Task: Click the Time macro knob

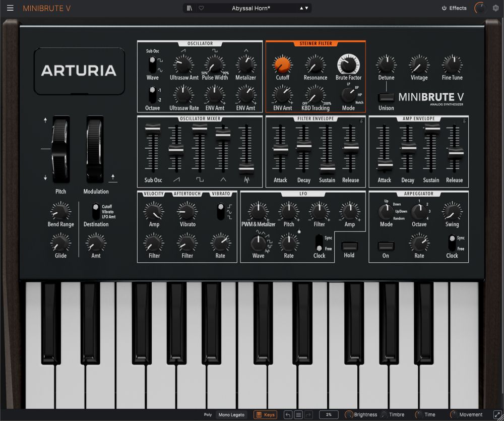Action: pos(419,415)
